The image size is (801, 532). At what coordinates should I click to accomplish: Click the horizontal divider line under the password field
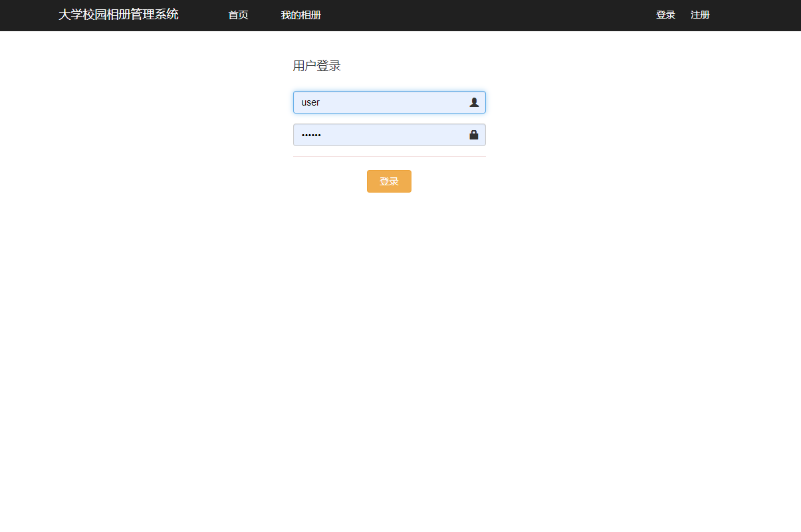389,155
